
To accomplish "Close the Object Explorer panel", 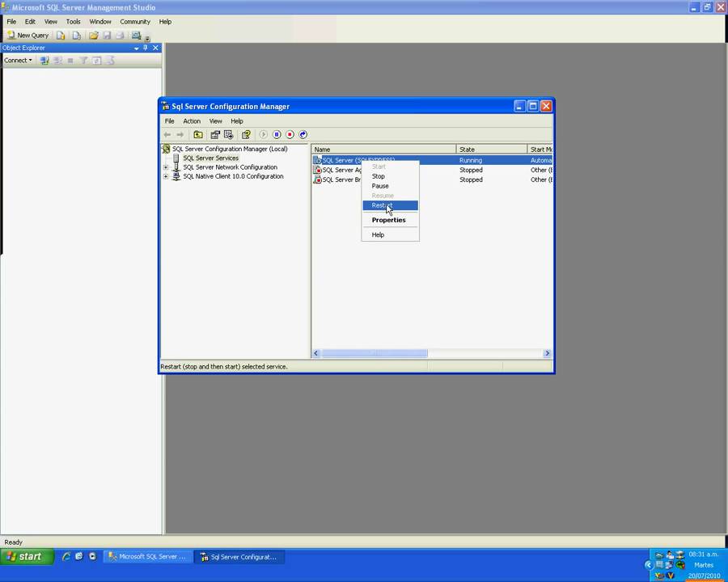I will pyautogui.click(x=155, y=48).
